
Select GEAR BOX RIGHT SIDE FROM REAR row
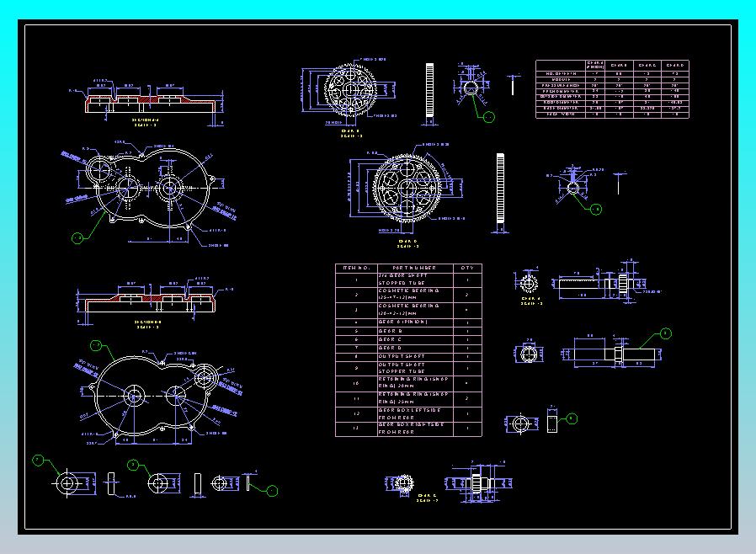408,429
